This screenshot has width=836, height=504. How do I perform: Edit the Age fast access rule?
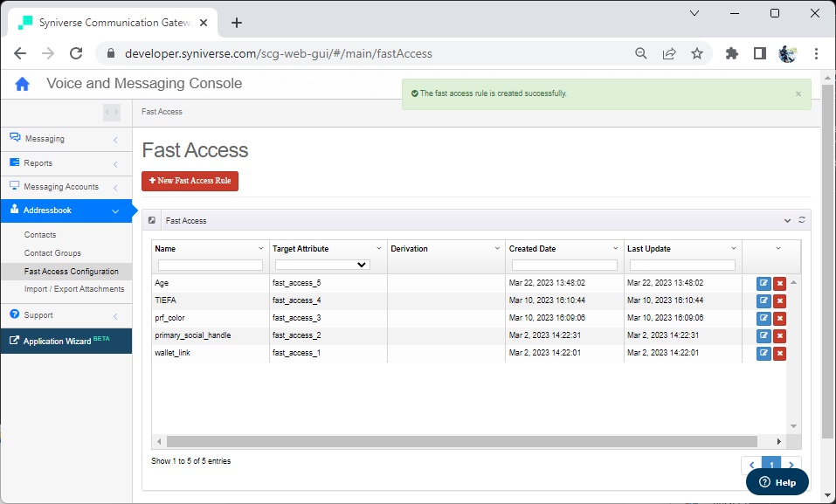tap(763, 283)
